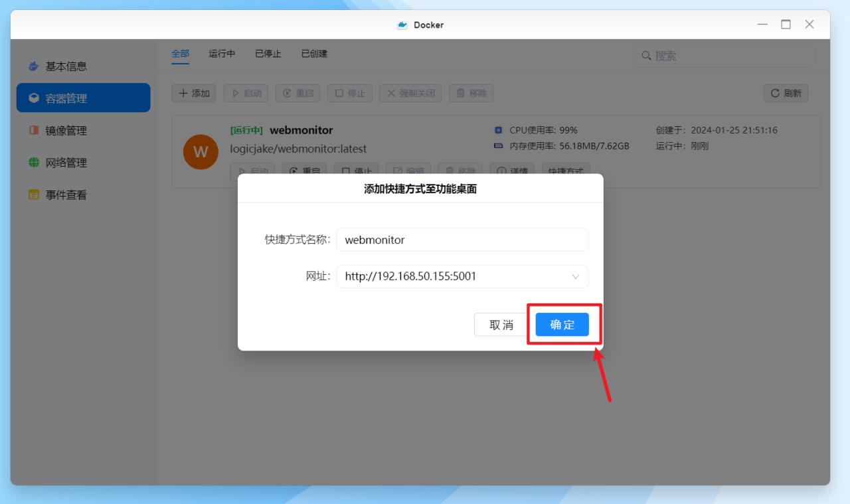Click the 搜索 search box
Screen dimensions: 850x504
tap(724, 56)
